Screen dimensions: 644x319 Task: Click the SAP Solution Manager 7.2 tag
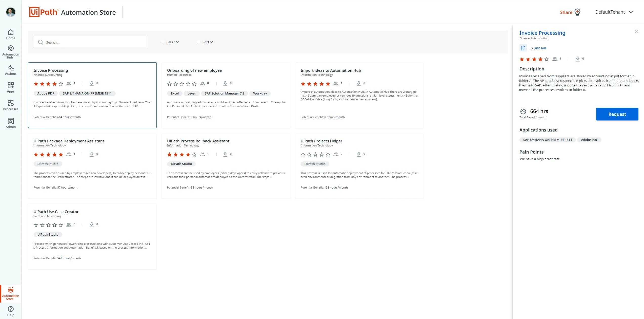click(x=225, y=93)
